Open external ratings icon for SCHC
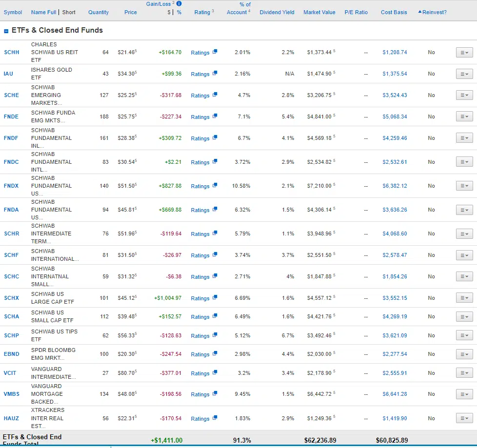Viewport: 477px width, 448px height. point(215,276)
